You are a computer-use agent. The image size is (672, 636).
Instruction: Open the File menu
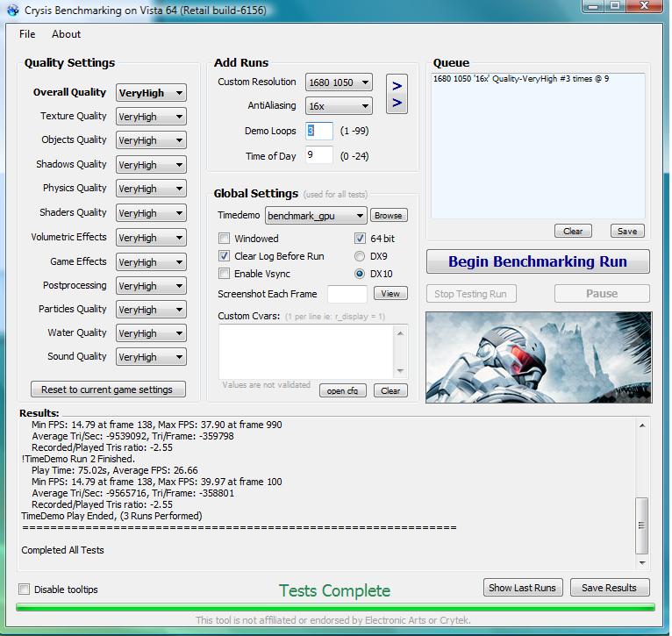(27, 34)
